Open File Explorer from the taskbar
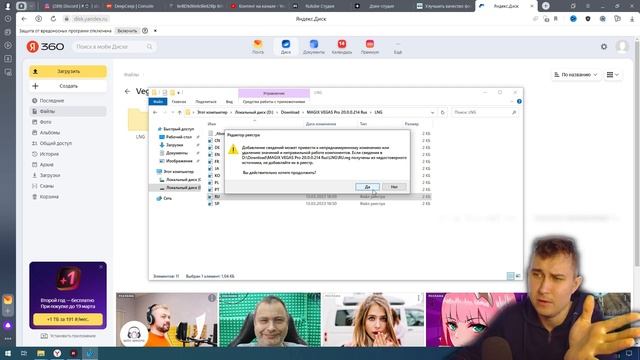Viewport: 640px width, 360px height. coord(41,353)
